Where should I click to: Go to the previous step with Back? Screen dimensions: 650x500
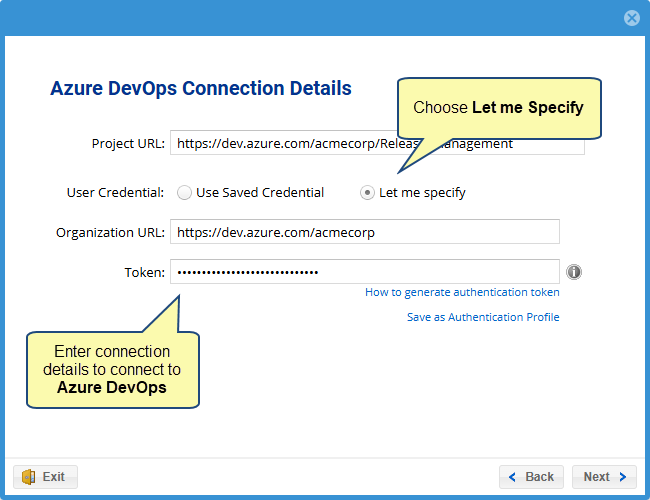click(531, 477)
